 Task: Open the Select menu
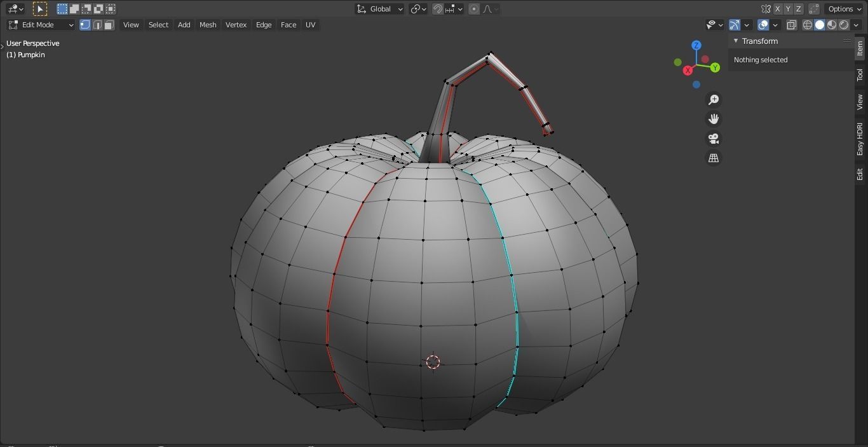click(x=158, y=25)
